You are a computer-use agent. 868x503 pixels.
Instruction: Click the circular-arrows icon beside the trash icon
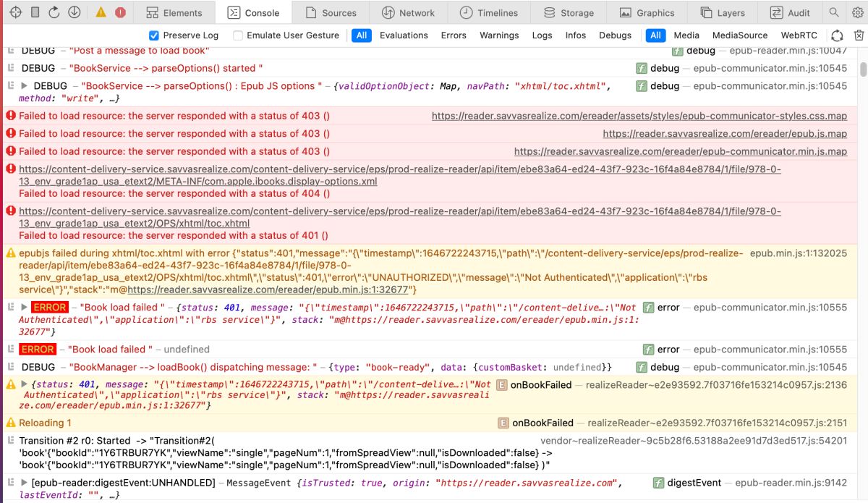837,35
